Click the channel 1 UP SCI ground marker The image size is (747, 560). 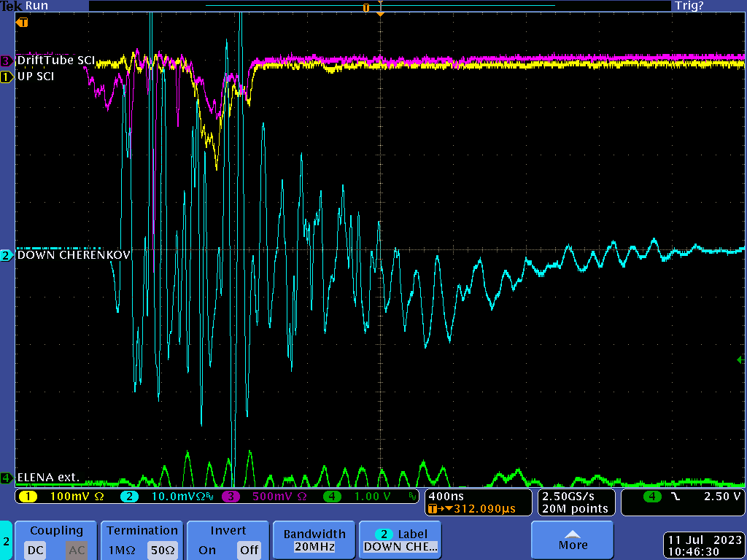click(7, 77)
